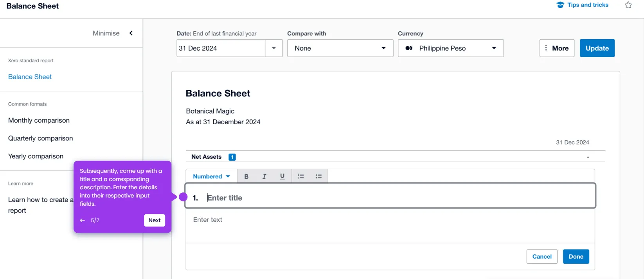Select the Yearly comparison format

[x=36, y=156]
